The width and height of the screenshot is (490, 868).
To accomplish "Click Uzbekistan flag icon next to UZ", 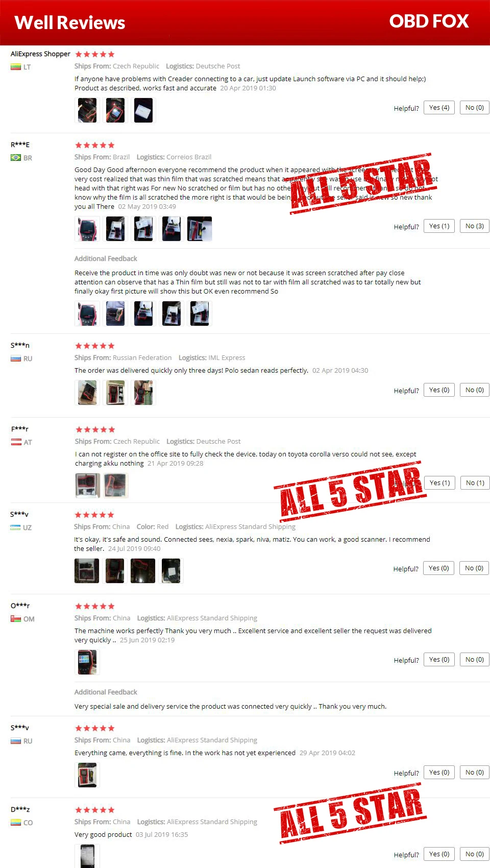I will pos(15,527).
